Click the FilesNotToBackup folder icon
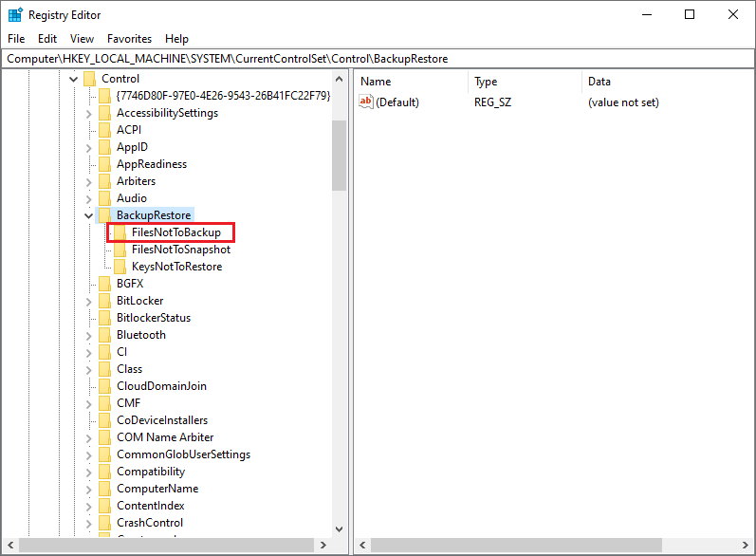Screen dimensions: 756x556 120,232
